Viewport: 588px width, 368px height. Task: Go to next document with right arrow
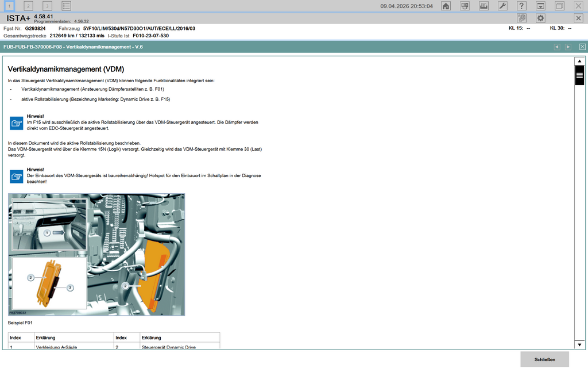[x=568, y=47]
